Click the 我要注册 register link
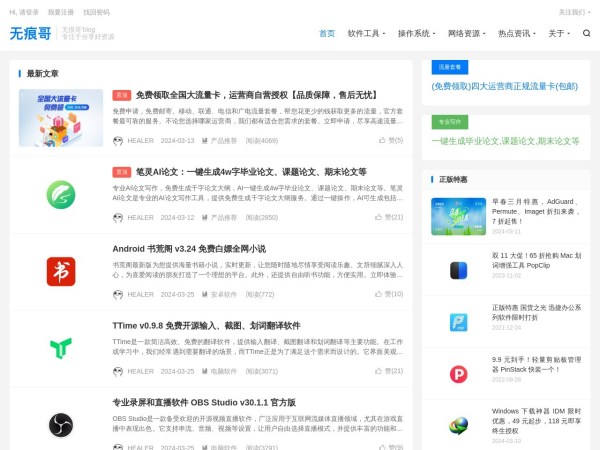Viewport: 600px width, 450px height. click(x=60, y=12)
